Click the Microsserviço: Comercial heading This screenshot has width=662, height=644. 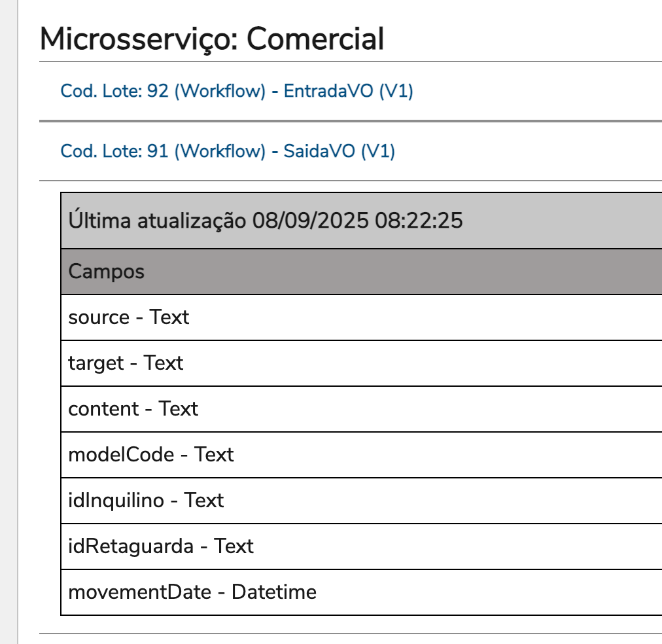(211, 39)
